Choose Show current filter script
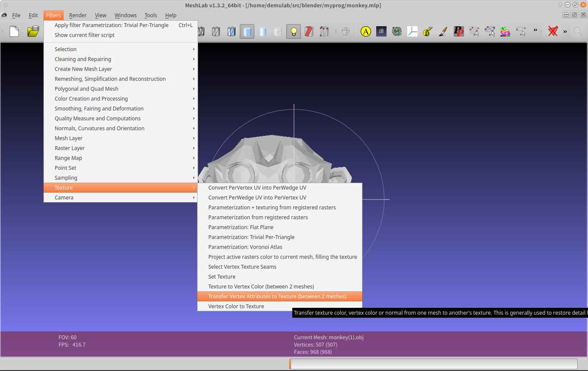Image resolution: width=588 pixels, height=371 pixels. click(121, 35)
